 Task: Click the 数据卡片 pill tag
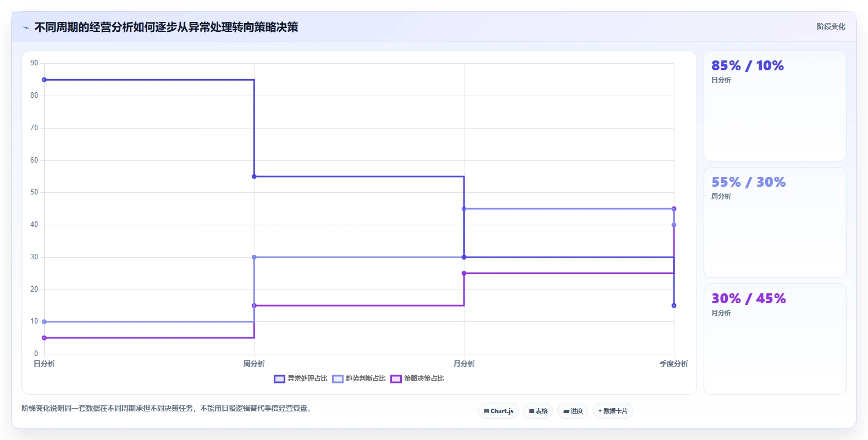(x=613, y=411)
